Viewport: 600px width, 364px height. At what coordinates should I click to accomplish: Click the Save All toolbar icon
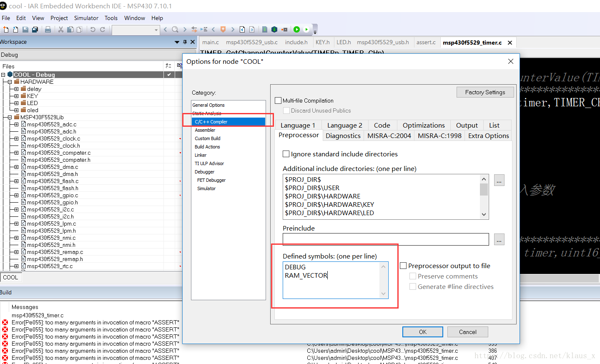pos(35,30)
